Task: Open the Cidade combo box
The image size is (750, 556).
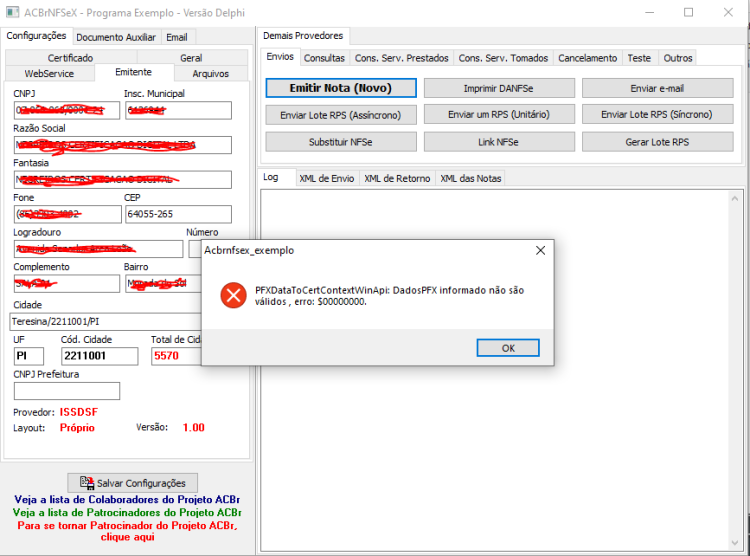Action: pyautogui.click(x=105, y=322)
